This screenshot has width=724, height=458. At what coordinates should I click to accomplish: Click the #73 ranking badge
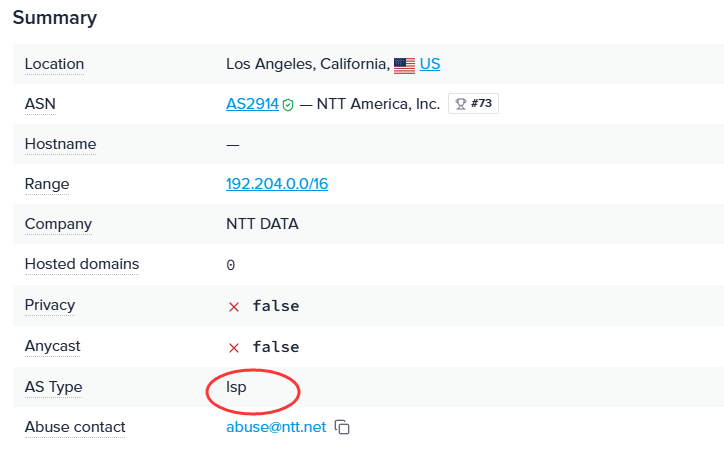[x=473, y=103]
